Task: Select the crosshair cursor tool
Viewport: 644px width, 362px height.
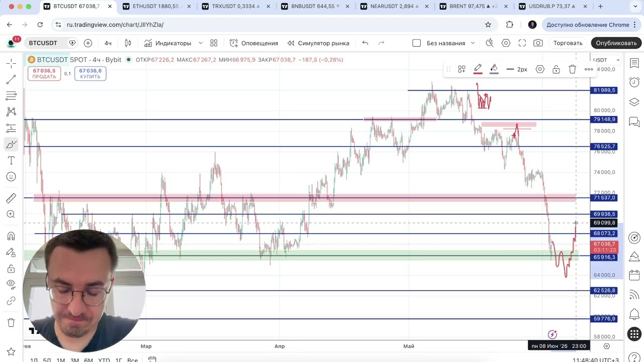Action: 11,63
